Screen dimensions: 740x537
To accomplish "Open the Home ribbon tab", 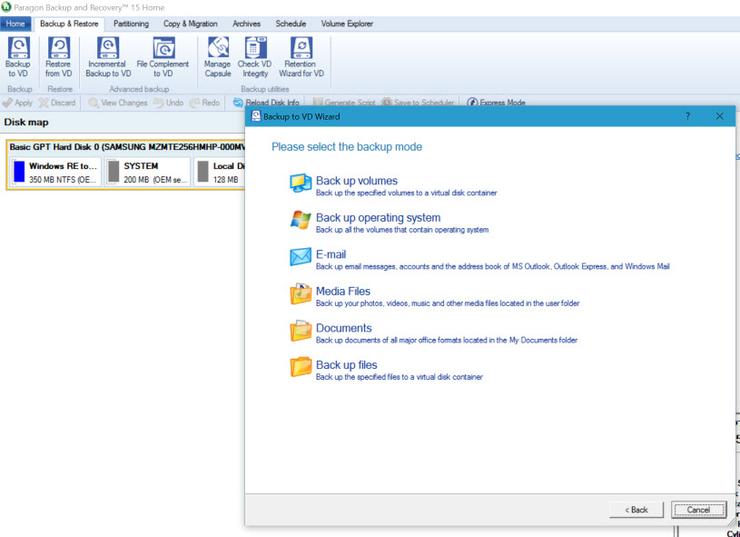I will tap(16, 24).
